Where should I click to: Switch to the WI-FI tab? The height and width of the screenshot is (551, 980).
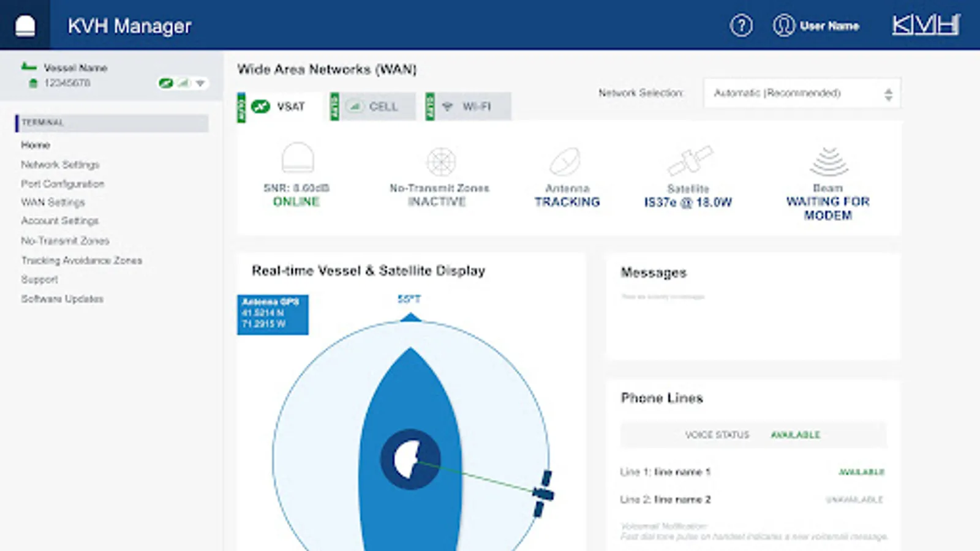[468, 107]
